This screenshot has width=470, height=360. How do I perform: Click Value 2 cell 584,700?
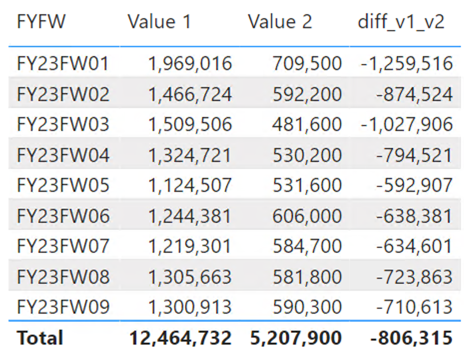pos(307,246)
